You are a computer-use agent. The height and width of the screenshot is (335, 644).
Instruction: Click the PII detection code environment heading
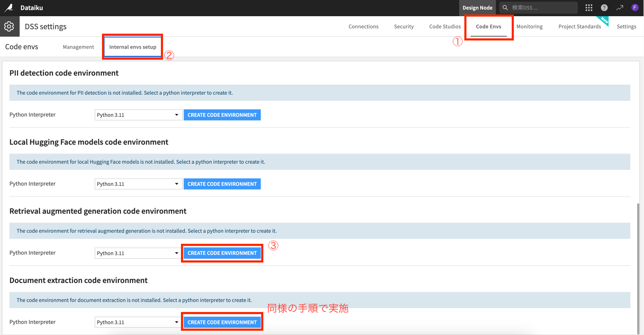64,73
